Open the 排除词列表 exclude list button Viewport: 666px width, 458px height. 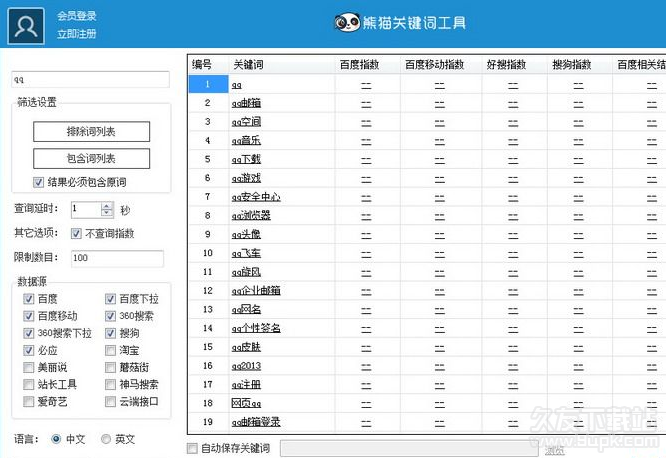point(91,131)
